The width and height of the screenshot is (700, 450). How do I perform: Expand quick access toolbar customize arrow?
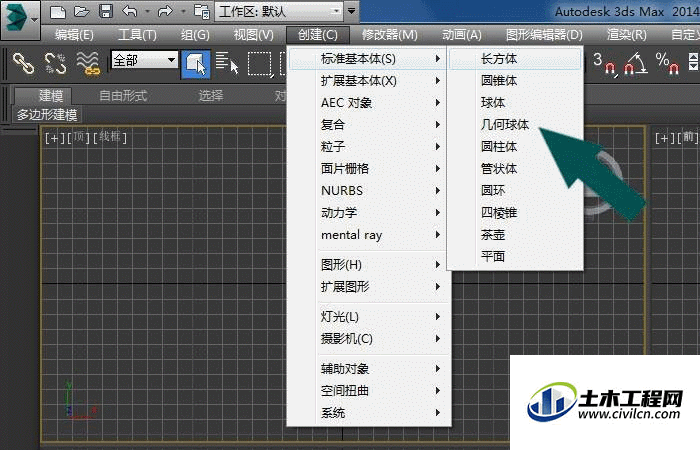pos(351,11)
